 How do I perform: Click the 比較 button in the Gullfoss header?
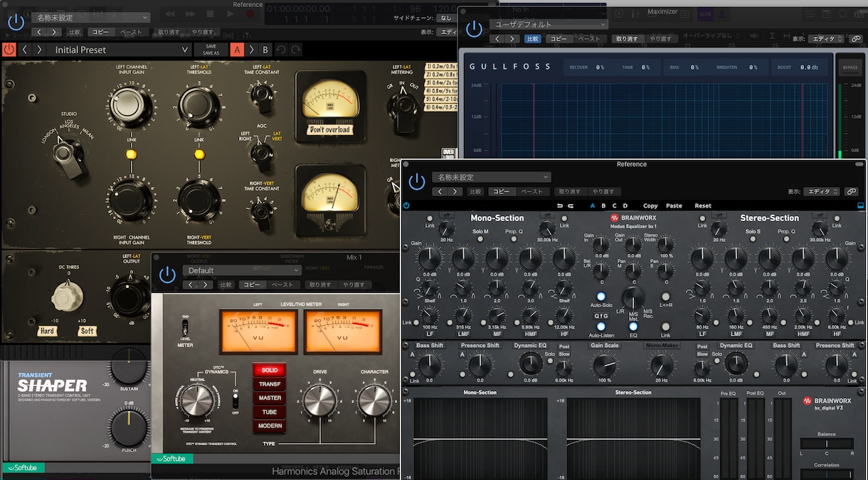(x=532, y=38)
